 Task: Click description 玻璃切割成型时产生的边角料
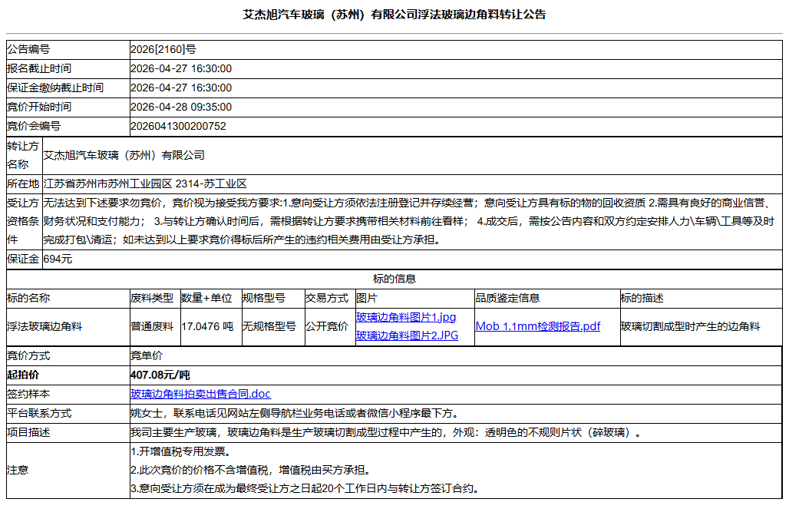(691, 327)
